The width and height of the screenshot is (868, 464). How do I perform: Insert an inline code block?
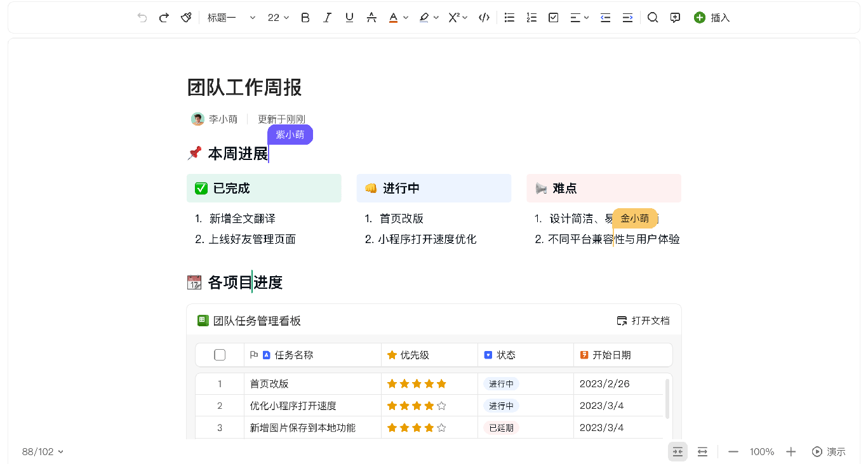[484, 18]
